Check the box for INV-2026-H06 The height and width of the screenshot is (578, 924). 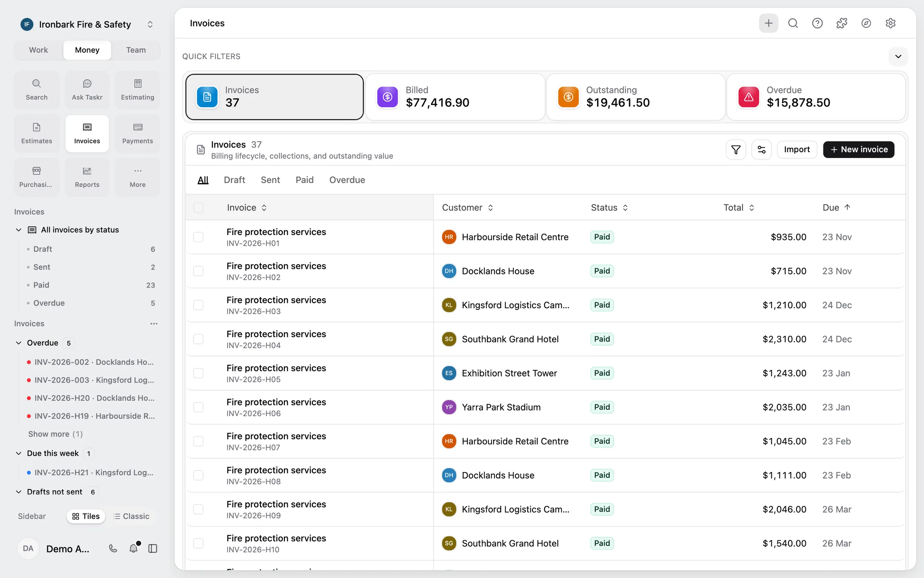click(198, 407)
